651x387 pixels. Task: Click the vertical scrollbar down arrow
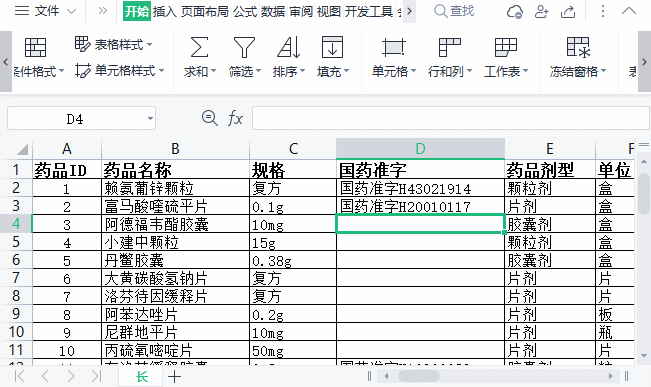click(x=644, y=356)
